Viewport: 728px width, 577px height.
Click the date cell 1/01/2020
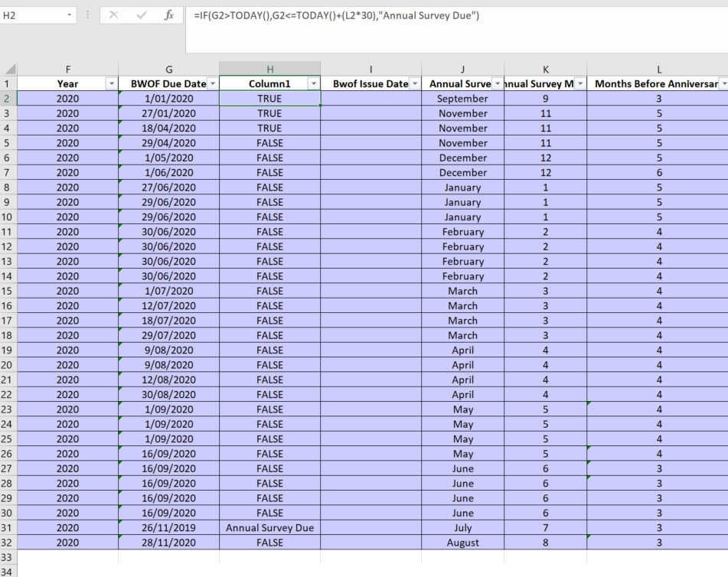tap(169, 99)
